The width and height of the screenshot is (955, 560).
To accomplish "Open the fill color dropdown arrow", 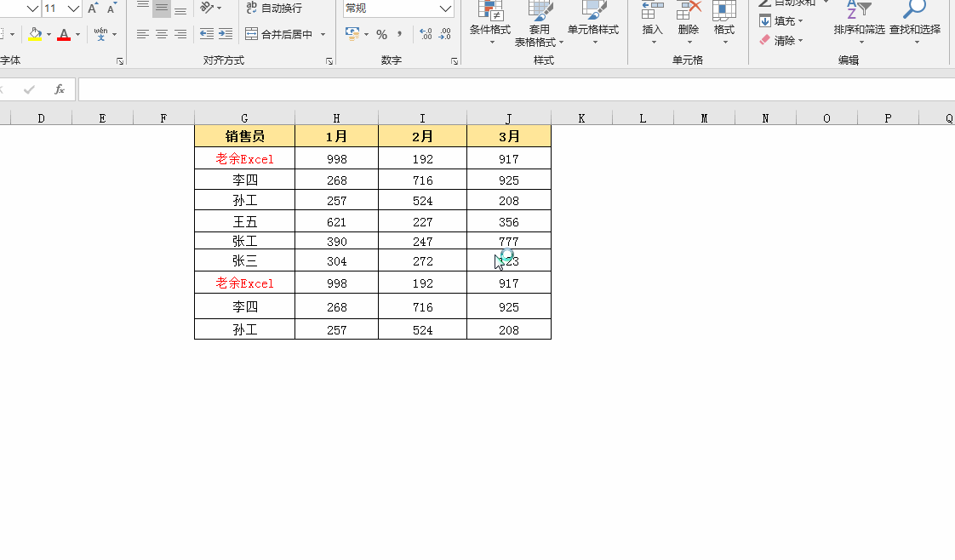I will pyautogui.click(x=49, y=34).
